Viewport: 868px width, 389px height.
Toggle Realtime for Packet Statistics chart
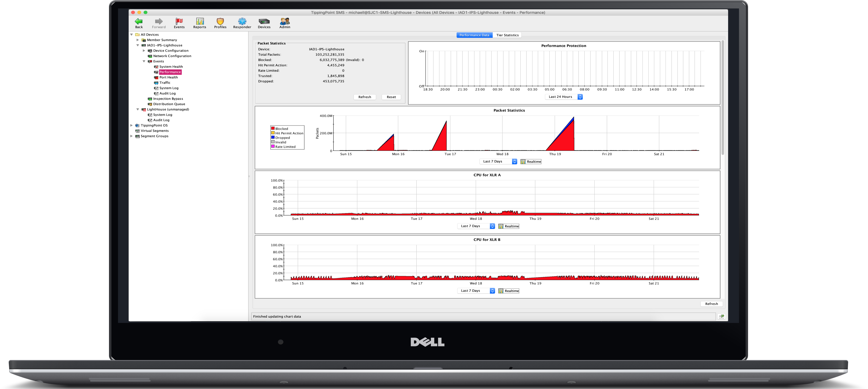tap(531, 162)
